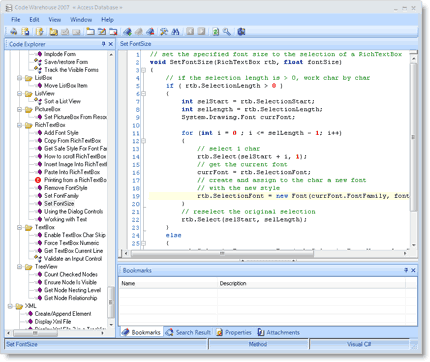Click the Code Explorer vertical scrollbar thumb

pyautogui.click(x=111, y=302)
